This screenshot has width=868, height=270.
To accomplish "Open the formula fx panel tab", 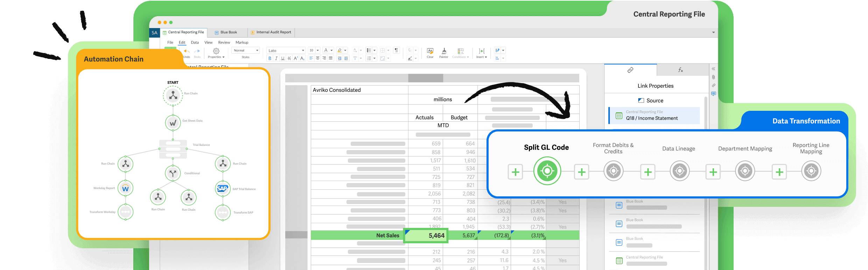I will (680, 70).
